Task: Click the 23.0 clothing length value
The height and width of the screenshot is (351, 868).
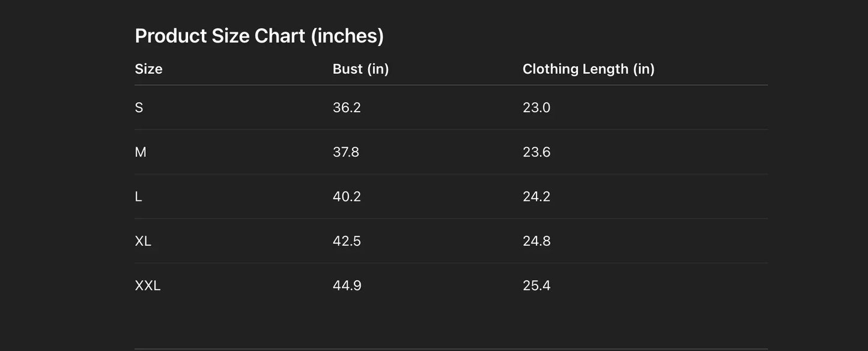Action: click(x=536, y=107)
